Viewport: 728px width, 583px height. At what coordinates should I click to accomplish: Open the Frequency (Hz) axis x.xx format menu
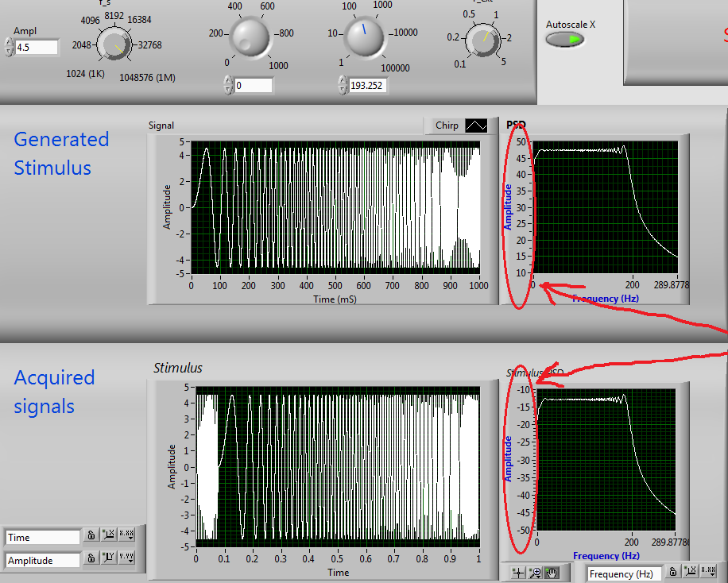pos(708,571)
